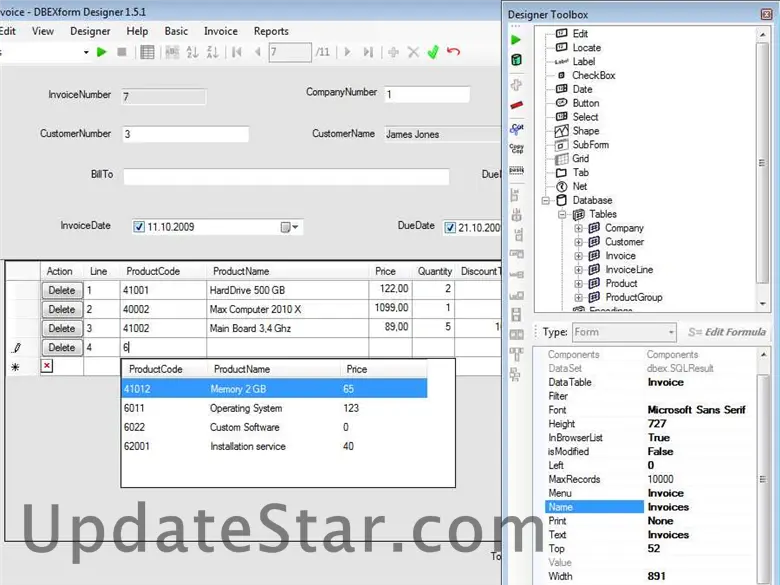Viewport: 780px width, 585px height.
Task: Click the red delete bar icon in Toolbox
Action: [516, 105]
